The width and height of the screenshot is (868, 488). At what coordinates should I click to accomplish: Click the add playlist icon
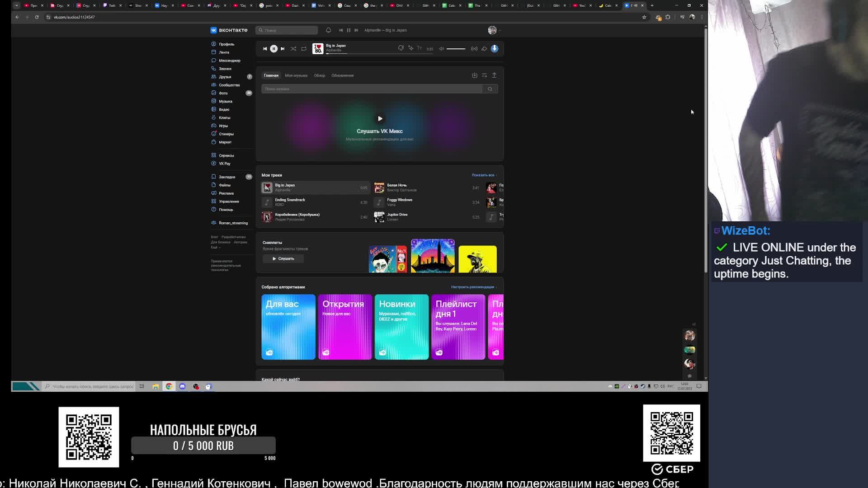pos(484,75)
